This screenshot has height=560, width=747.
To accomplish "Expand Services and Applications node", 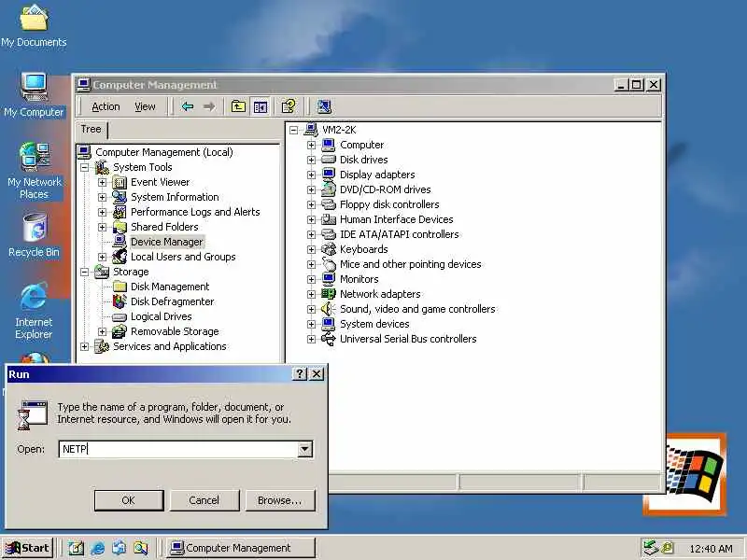I will click(84, 346).
